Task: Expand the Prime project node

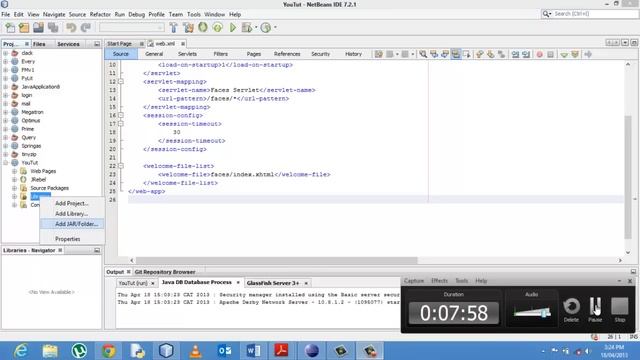Action: (6, 129)
